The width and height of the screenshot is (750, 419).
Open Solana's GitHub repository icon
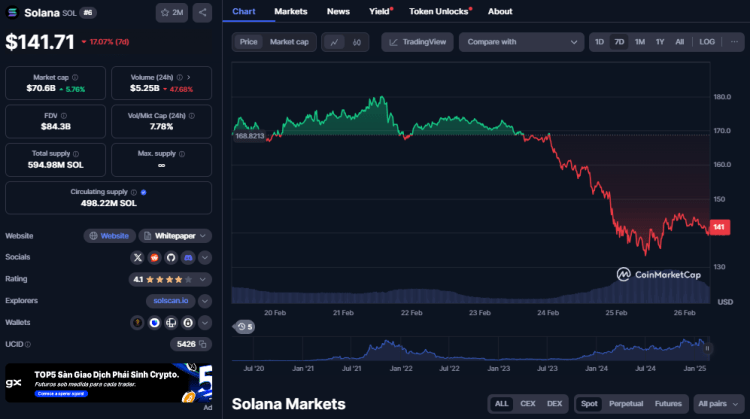(171, 257)
